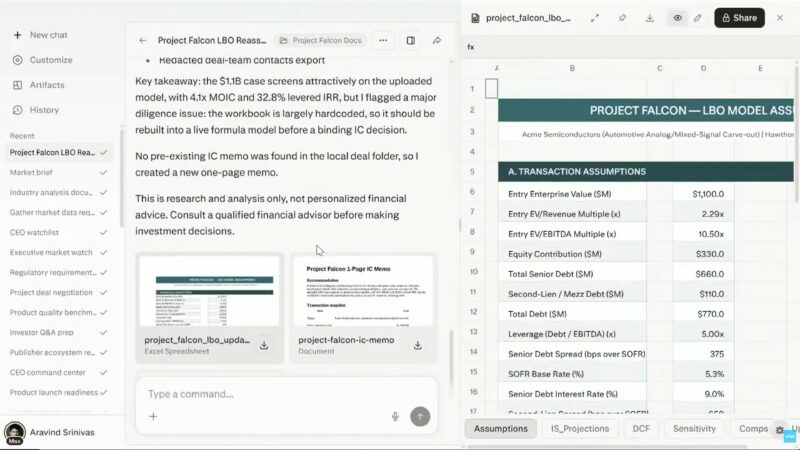Click the New chat plus icon
800x450 pixels.
(17, 35)
